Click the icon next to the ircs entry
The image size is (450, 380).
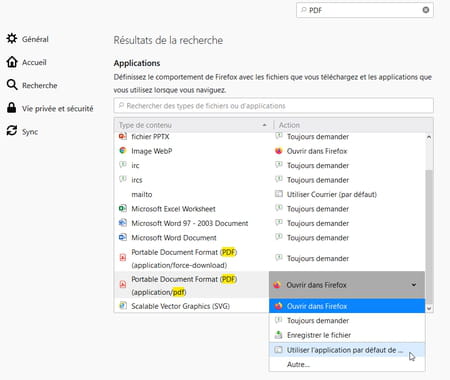tap(123, 179)
